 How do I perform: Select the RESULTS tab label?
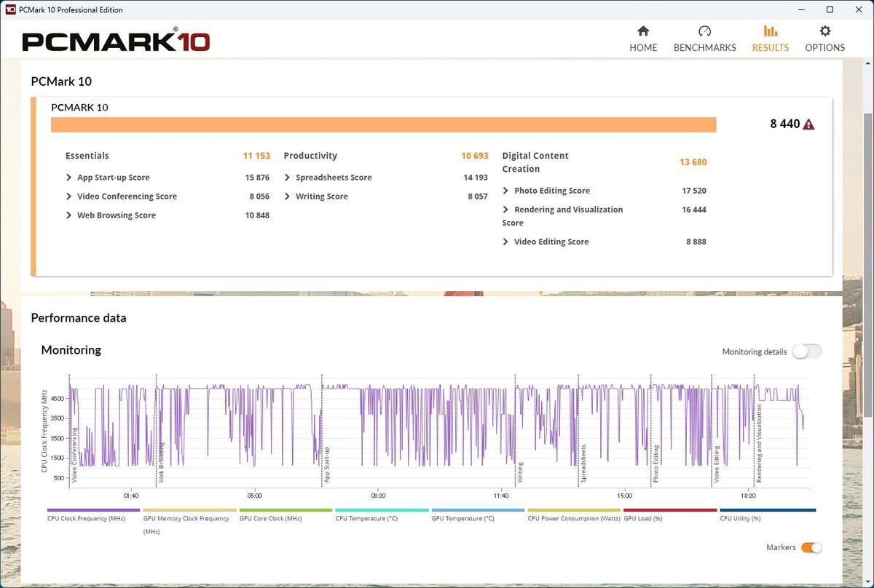point(770,47)
